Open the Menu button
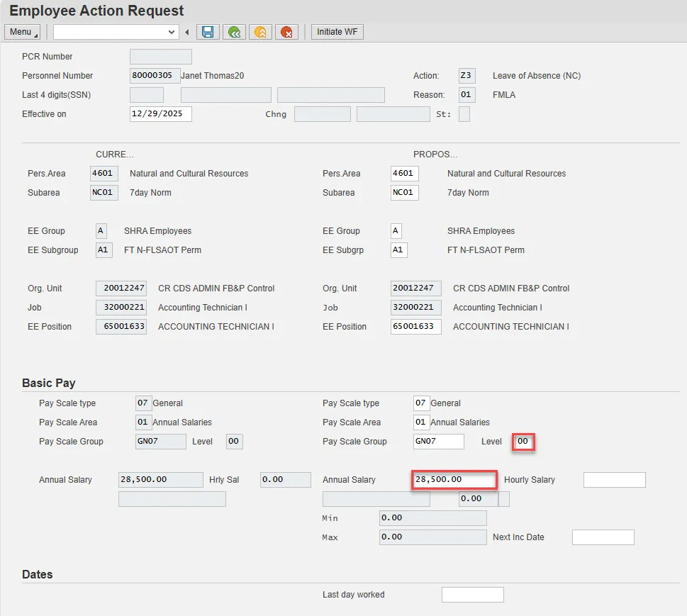Viewport: 687px width, 616px height. [x=22, y=32]
